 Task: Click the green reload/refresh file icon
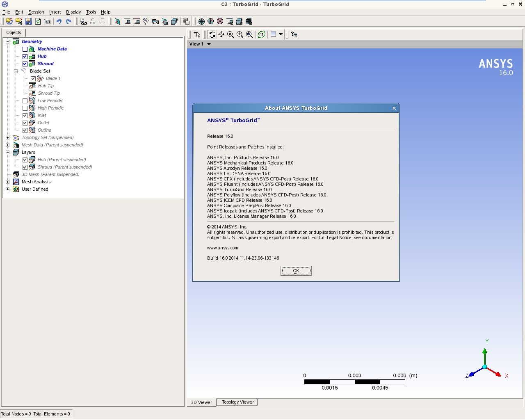pos(38,21)
